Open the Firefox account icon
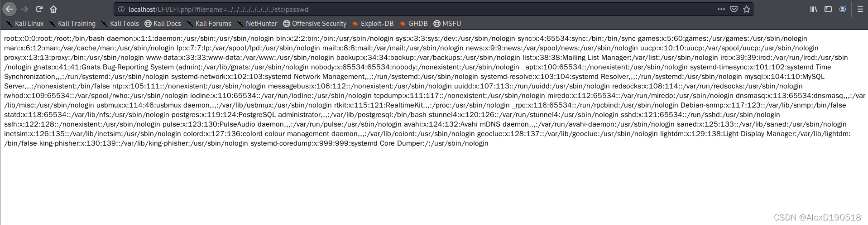This screenshot has height=225, width=868. click(843, 9)
